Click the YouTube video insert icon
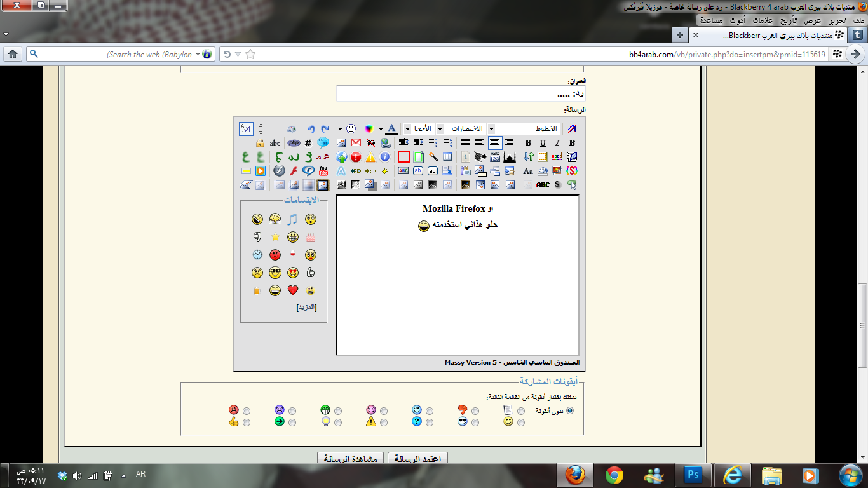Screen dimensions: 868x488 pyautogui.click(x=323, y=171)
